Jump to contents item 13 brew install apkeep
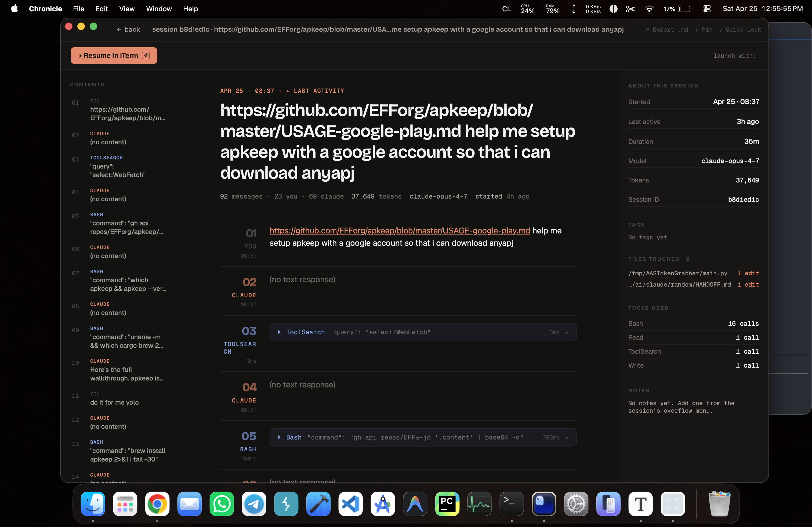Image resolution: width=812 pixels, height=527 pixels. point(119,451)
